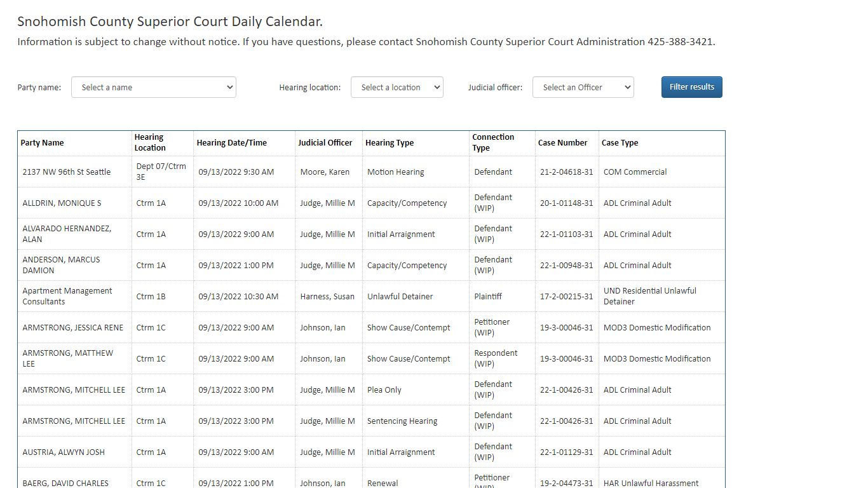Screen dimensions: 868x488
Task: Click case number 20-1-01148-31
Action: pos(567,203)
